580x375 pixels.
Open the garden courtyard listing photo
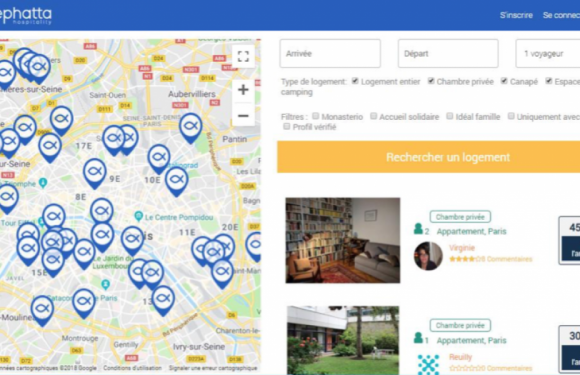click(343, 340)
